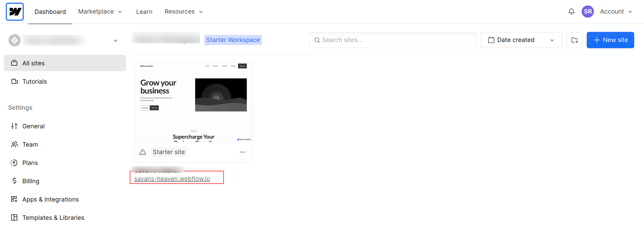Open General settings
Screen dimensions: 644x231
[x=65, y=126]
